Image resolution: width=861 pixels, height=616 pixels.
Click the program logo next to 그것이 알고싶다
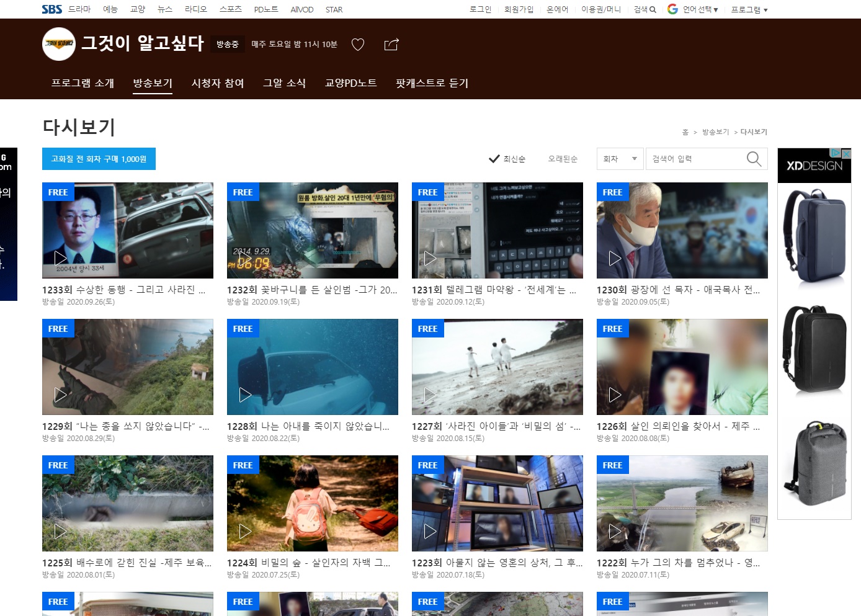[59, 44]
